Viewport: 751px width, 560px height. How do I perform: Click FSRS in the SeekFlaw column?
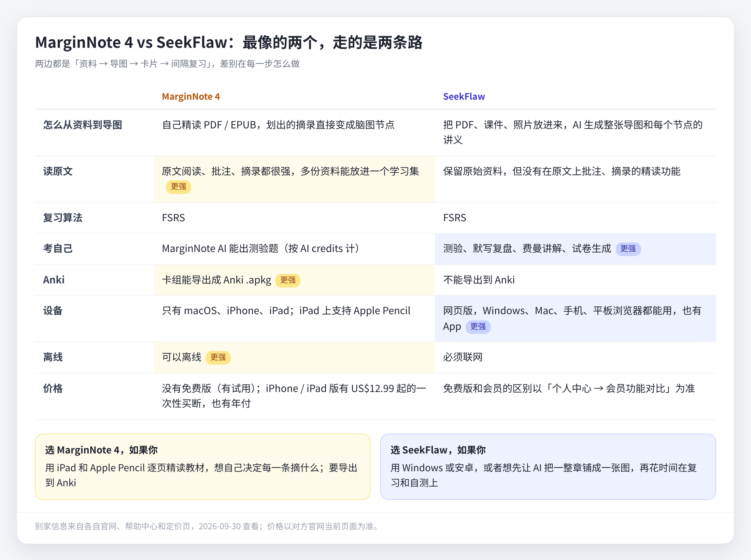click(x=455, y=218)
